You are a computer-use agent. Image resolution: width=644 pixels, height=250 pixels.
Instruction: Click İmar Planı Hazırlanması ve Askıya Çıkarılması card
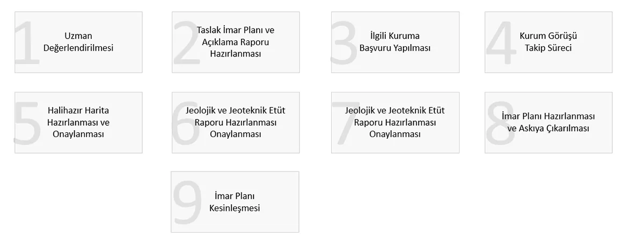tap(548, 122)
